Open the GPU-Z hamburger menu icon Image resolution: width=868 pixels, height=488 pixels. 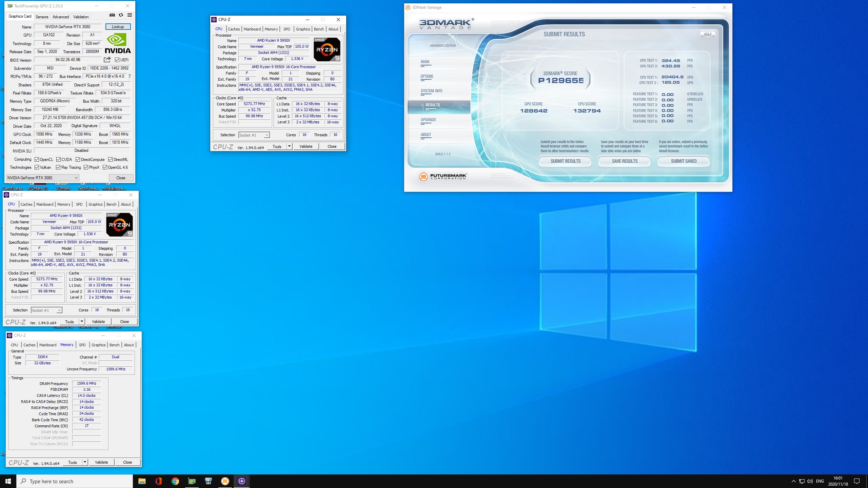click(130, 15)
